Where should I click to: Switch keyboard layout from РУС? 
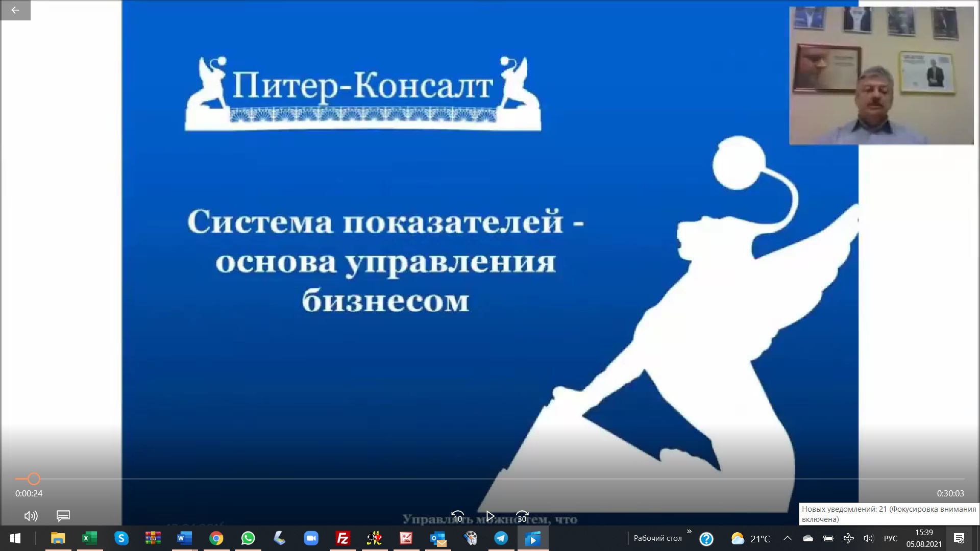[890, 538]
